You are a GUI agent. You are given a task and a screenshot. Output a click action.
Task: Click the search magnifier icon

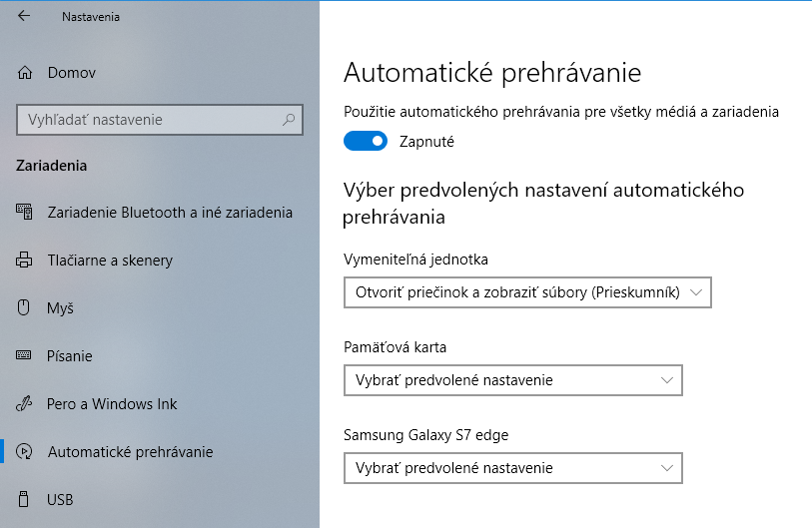click(x=290, y=120)
